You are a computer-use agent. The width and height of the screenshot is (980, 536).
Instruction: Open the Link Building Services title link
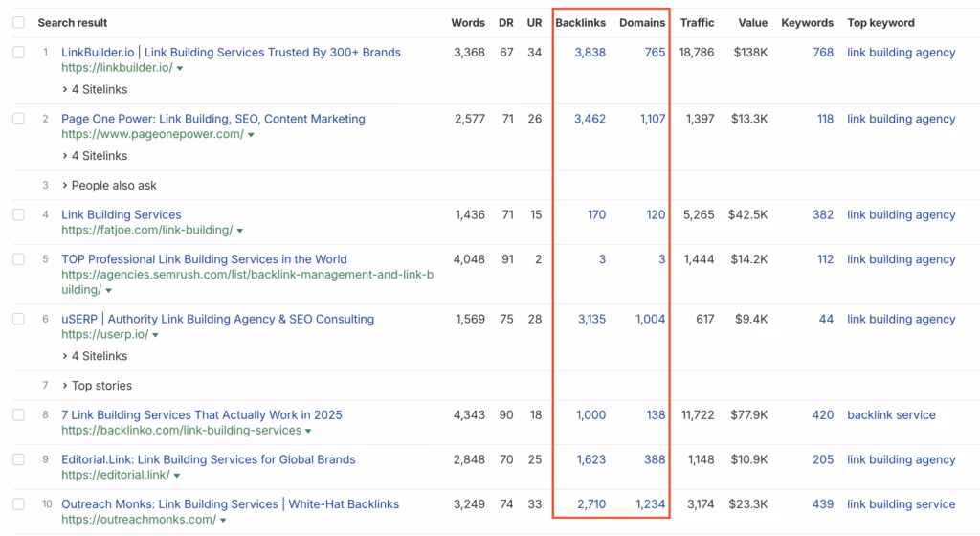coord(122,215)
